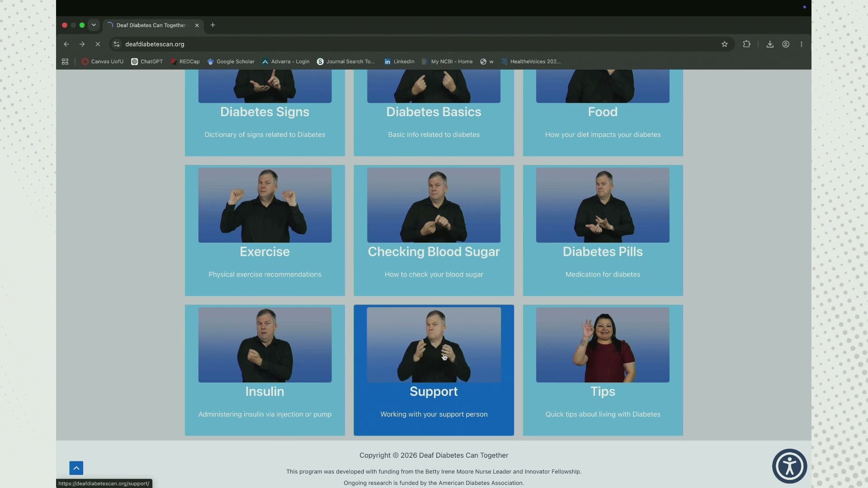Open the REDCap bookmark
This screenshot has height=488, width=868.
(185, 61)
